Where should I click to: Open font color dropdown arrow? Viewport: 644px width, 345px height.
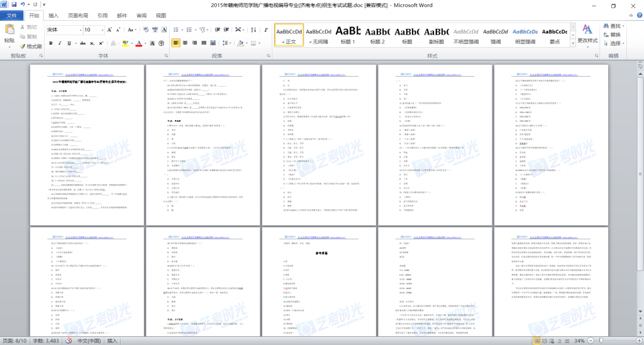pos(147,43)
